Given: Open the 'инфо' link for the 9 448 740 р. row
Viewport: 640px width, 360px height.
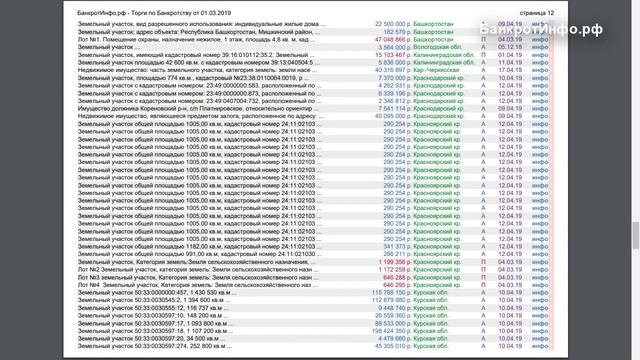Looking at the screenshot, I should (540, 308).
